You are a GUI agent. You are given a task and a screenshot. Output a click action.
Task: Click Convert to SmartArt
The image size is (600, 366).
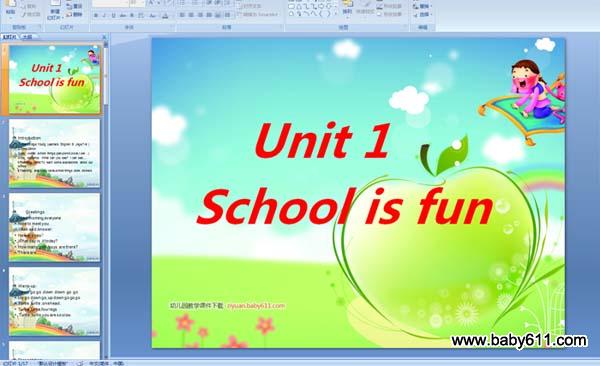(x=258, y=15)
